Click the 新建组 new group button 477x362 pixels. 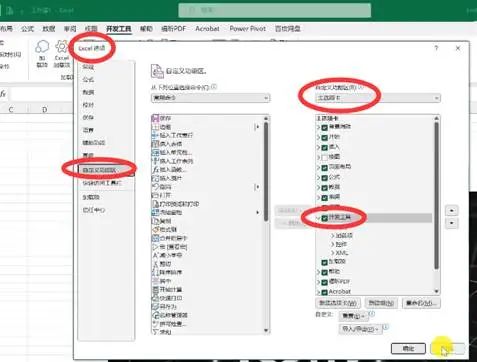point(381,303)
